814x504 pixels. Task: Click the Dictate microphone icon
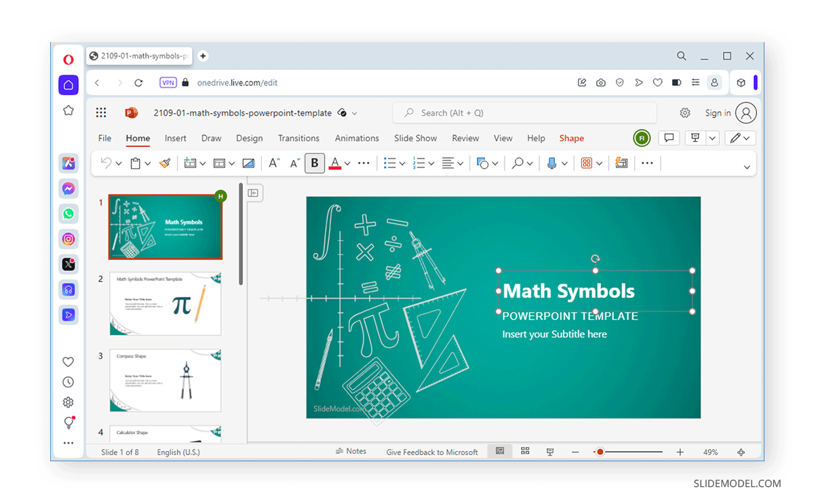[x=552, y=163]
